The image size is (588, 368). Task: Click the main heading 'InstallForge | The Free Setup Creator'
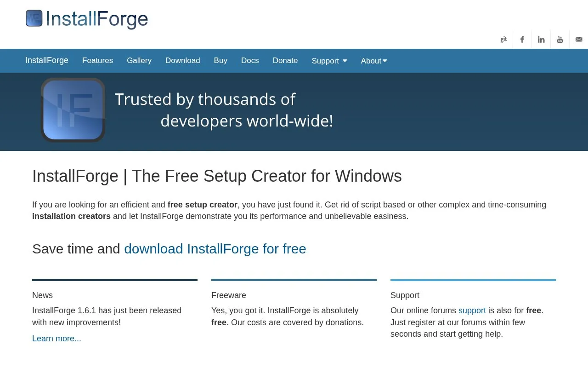tap(217, 176)
